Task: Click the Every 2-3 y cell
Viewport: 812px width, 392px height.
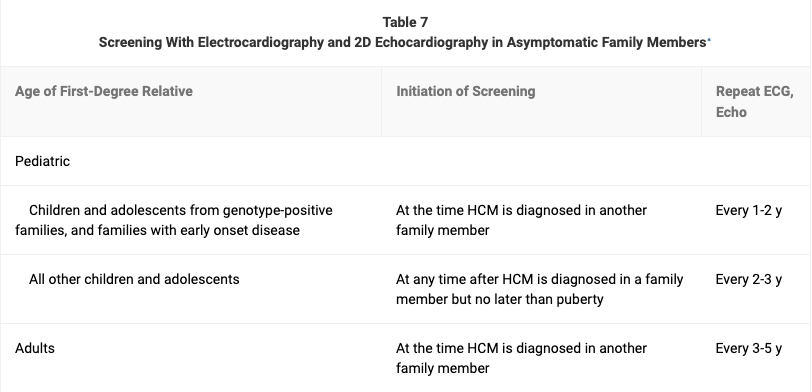Action: point(749,279)
